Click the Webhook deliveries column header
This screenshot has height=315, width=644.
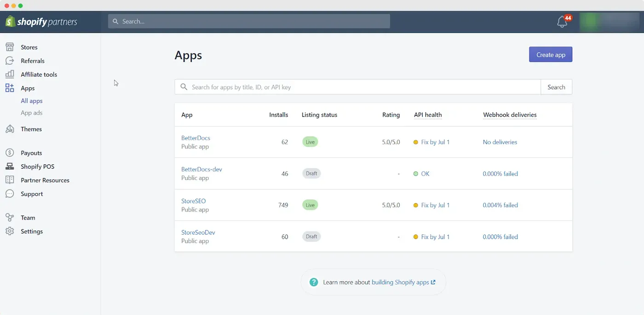coord(510,115)
